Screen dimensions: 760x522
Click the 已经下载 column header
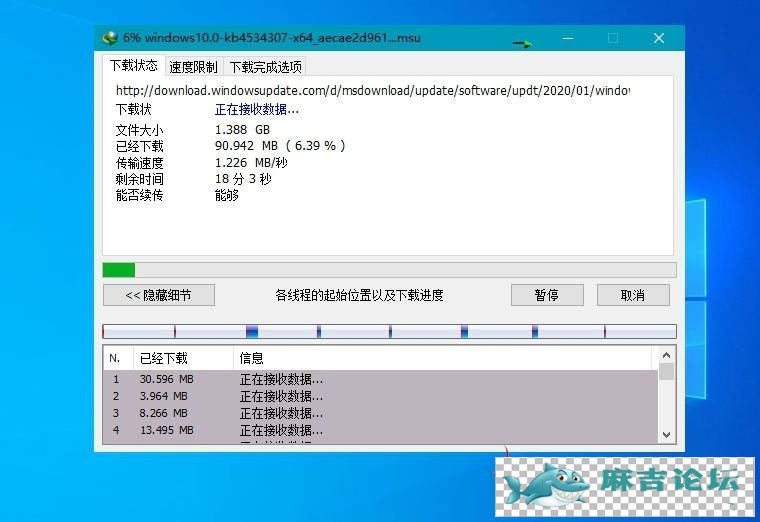(x=183, y=358)
